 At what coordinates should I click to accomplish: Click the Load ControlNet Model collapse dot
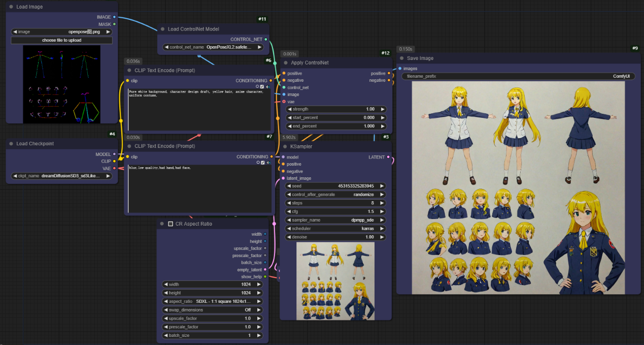(162, 29)
